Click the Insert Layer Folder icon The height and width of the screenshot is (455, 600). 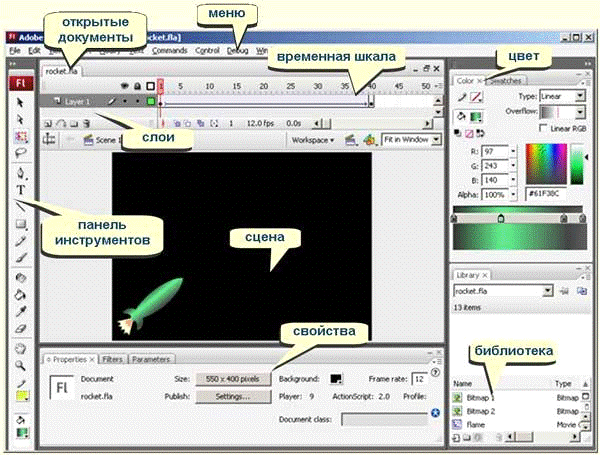74,124
